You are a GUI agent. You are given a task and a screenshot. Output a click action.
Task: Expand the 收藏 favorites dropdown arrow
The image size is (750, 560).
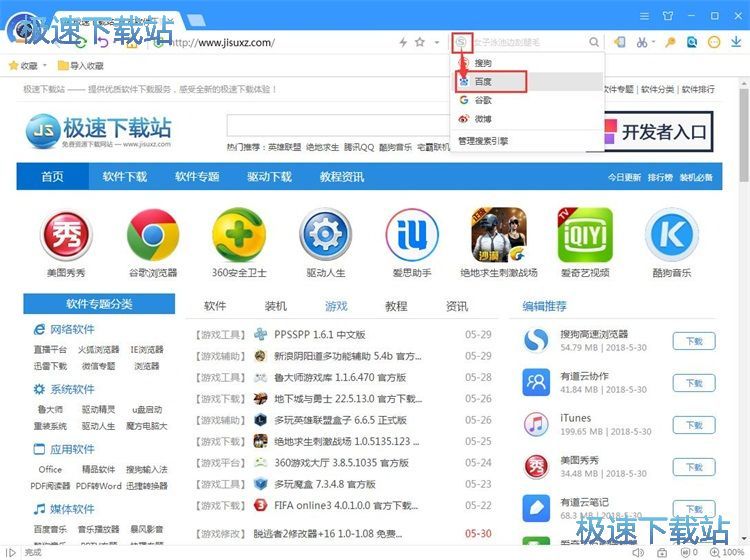tap(45, 66)
